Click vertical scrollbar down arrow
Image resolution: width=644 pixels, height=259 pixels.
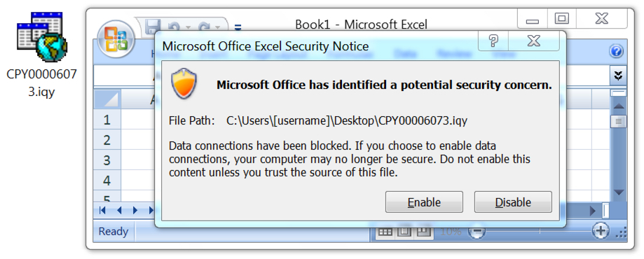(x=619, y=192)
